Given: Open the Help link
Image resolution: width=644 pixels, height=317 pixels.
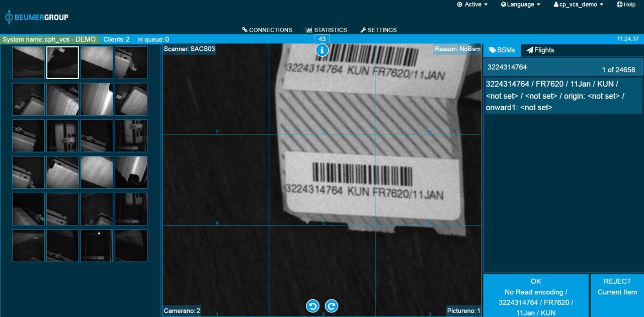Looking at the screenshot, I should tap(626, 5).
